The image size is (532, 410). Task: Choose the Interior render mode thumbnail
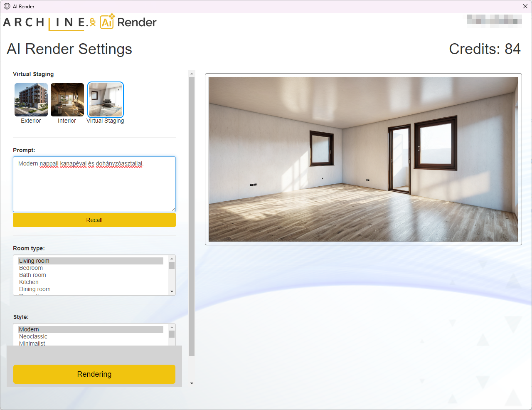pos(67,100)
